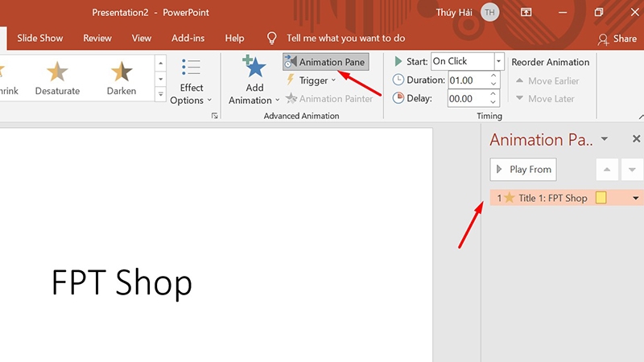Click the lightbulb Tell Me icon

click(272, 38)
